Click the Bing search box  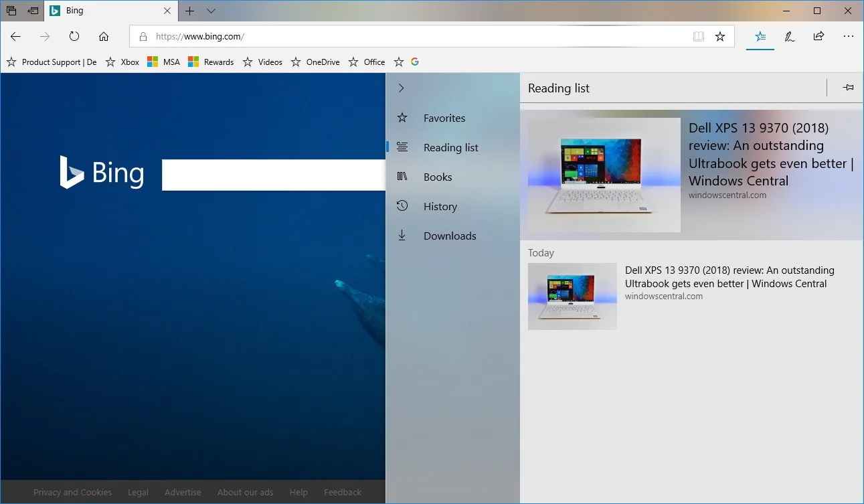coord(274,175)
